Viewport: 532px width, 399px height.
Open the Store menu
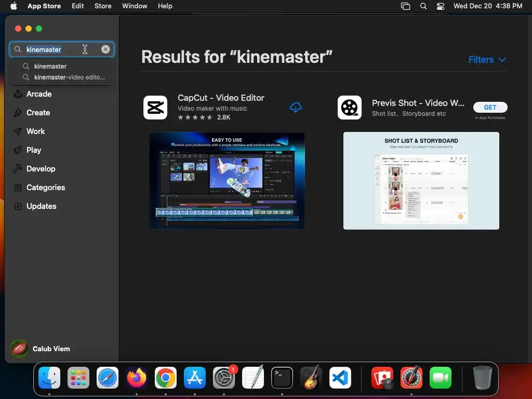click(103, 6)
